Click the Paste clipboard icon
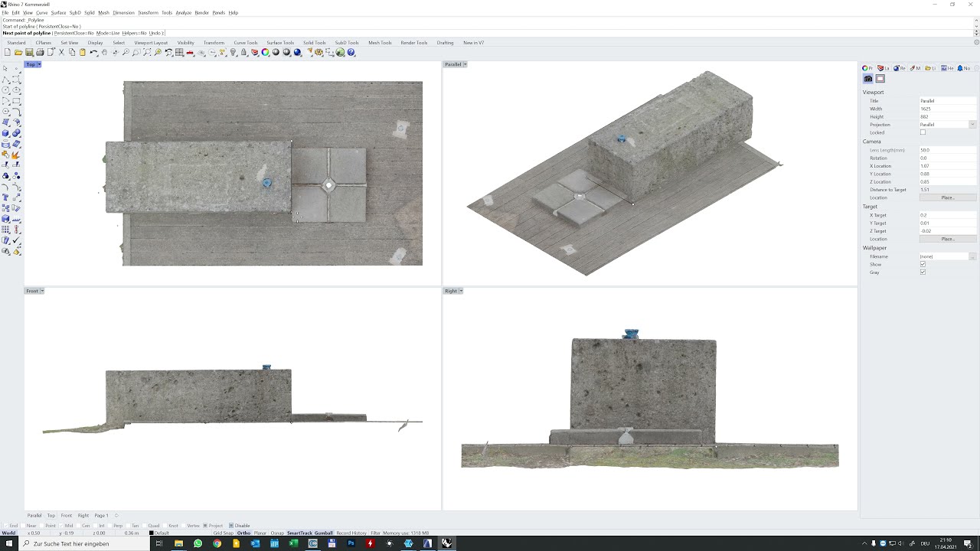The height and width of the screenshot is (551, 980). pyautogui.click(x=83, y=52)
